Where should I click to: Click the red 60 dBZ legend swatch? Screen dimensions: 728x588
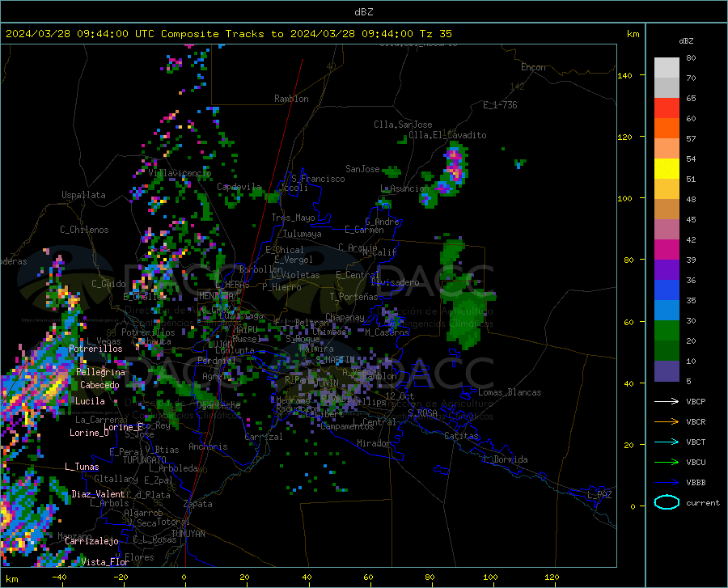coord(667,108)
